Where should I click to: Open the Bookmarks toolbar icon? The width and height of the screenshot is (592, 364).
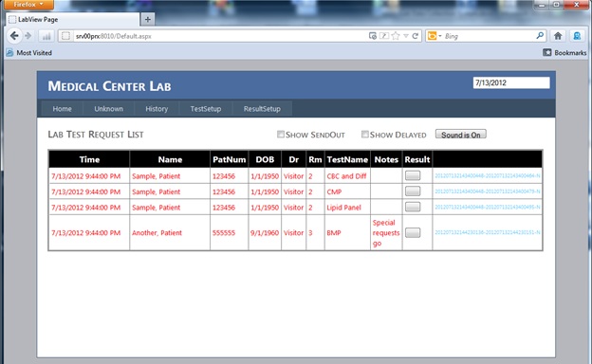(x=546, y=52)
